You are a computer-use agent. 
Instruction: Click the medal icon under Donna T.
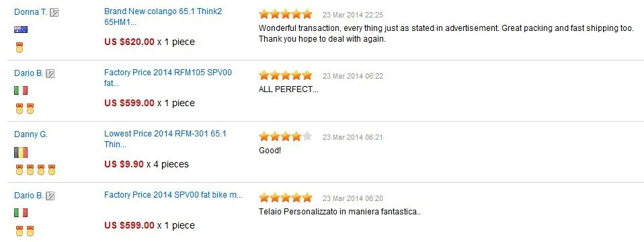pos(19,48)
